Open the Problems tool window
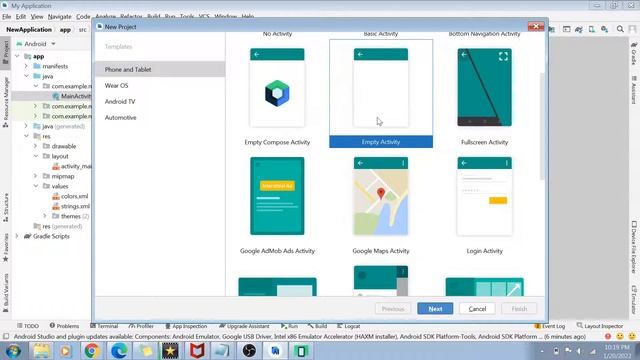The image size is (640, 360). point(64,326)
